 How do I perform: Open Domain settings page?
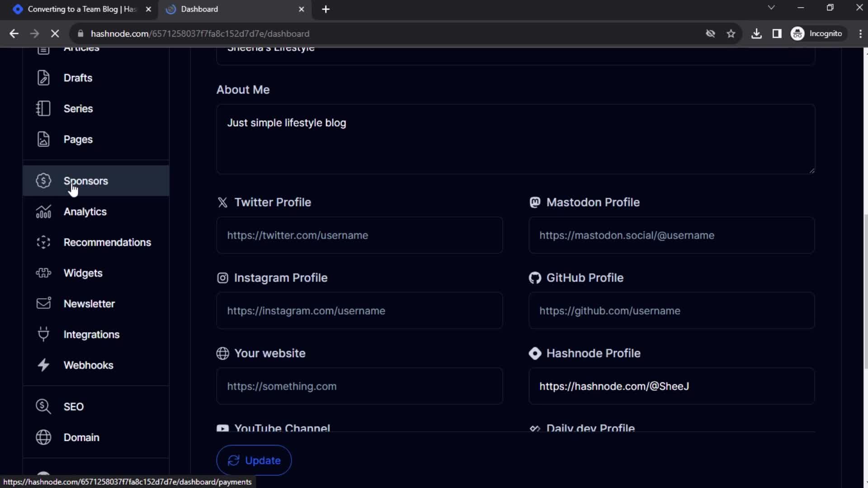[x=81, y=437]
